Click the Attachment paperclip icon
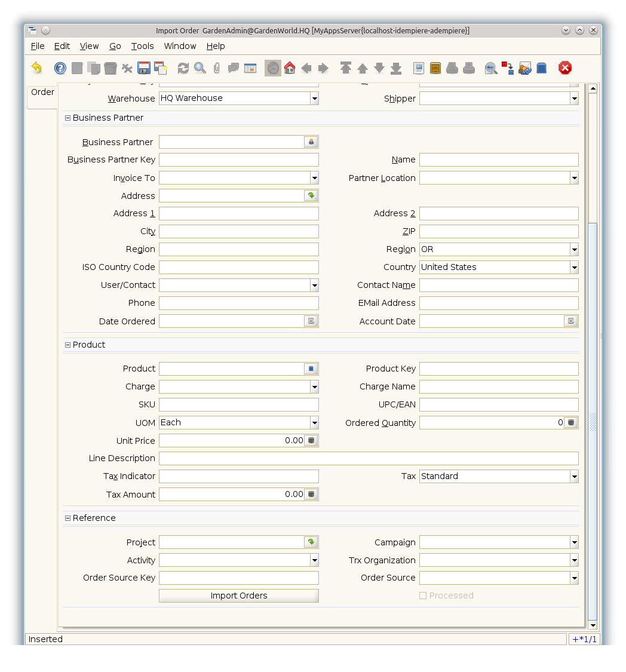 [x=217, y=68]
